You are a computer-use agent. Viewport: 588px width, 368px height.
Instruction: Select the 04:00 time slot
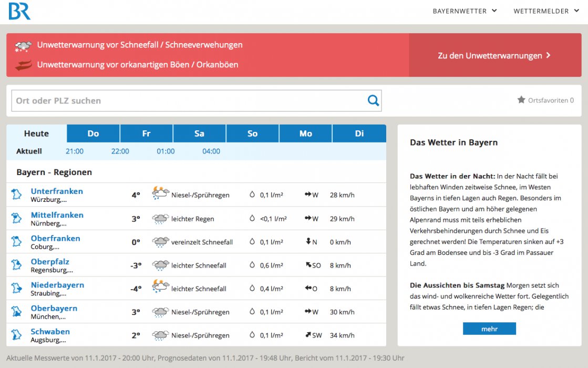211,151
